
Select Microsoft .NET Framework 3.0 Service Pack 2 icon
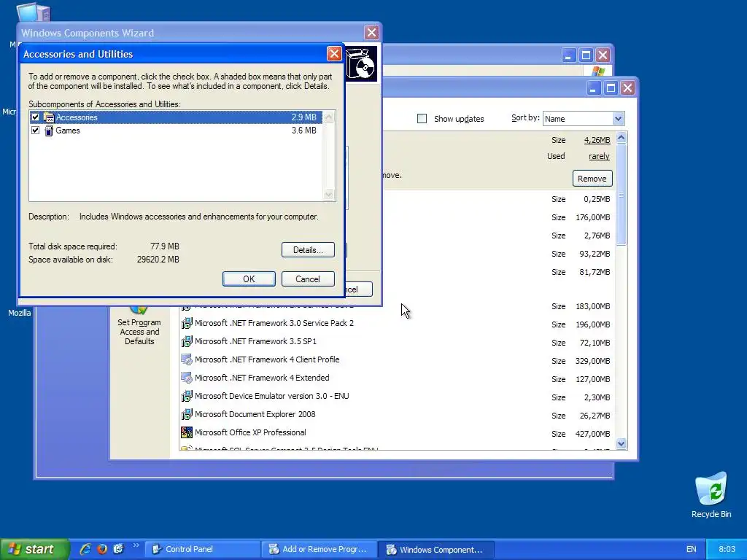coord(187,323)
